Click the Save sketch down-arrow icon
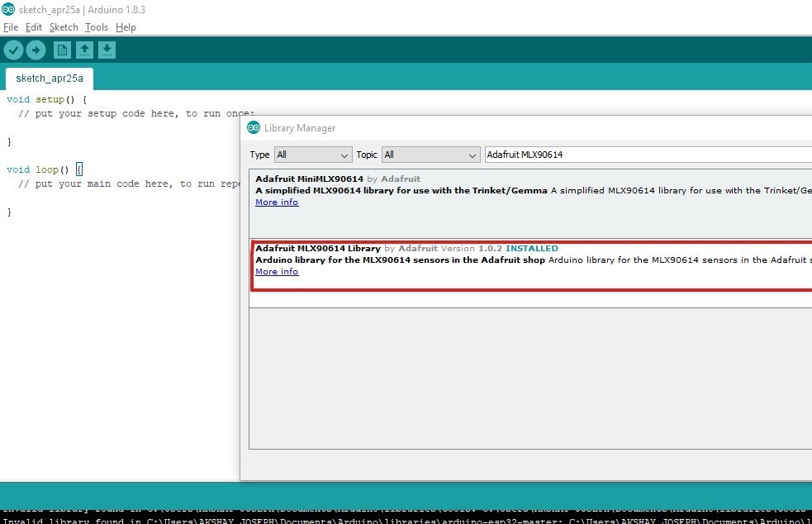The width and height of the screenshot is (812, 524). coord(107,50)
